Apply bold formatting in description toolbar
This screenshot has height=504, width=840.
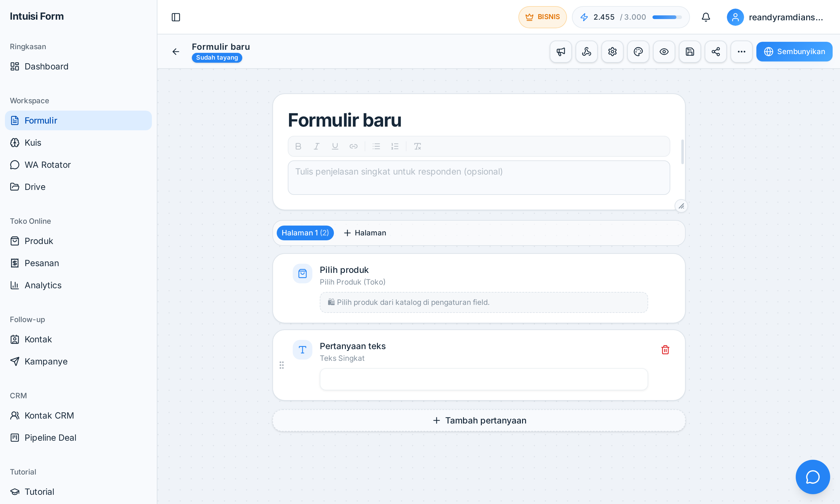click(298, 146)
